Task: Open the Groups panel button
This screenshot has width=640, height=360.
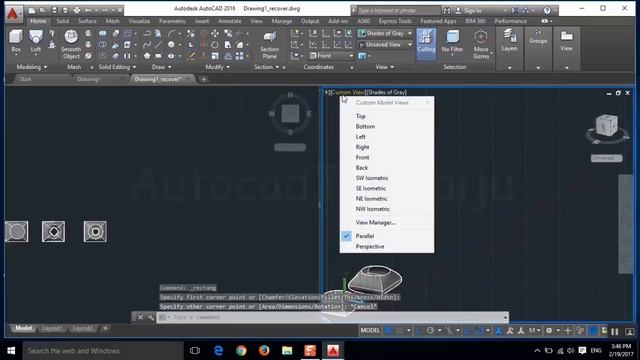Action: point(538,38)
